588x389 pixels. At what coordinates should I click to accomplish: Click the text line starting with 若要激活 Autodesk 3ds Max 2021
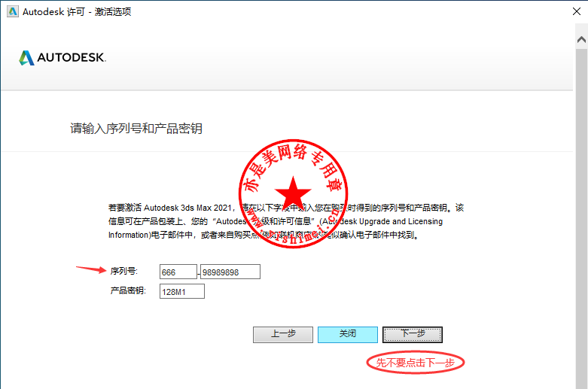tap(286, 208)
